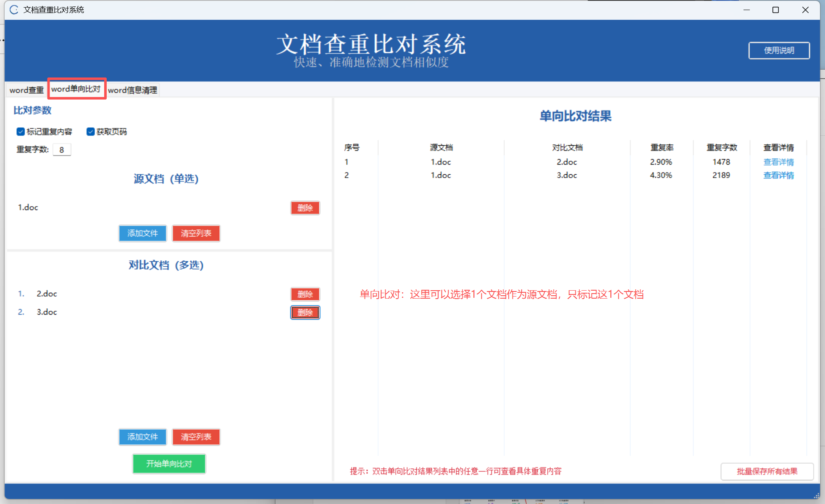Image resolution: width=825 pixels, height=504 pixels.
Task: Select the word单向比对 tab
Action: pos(76,89)
